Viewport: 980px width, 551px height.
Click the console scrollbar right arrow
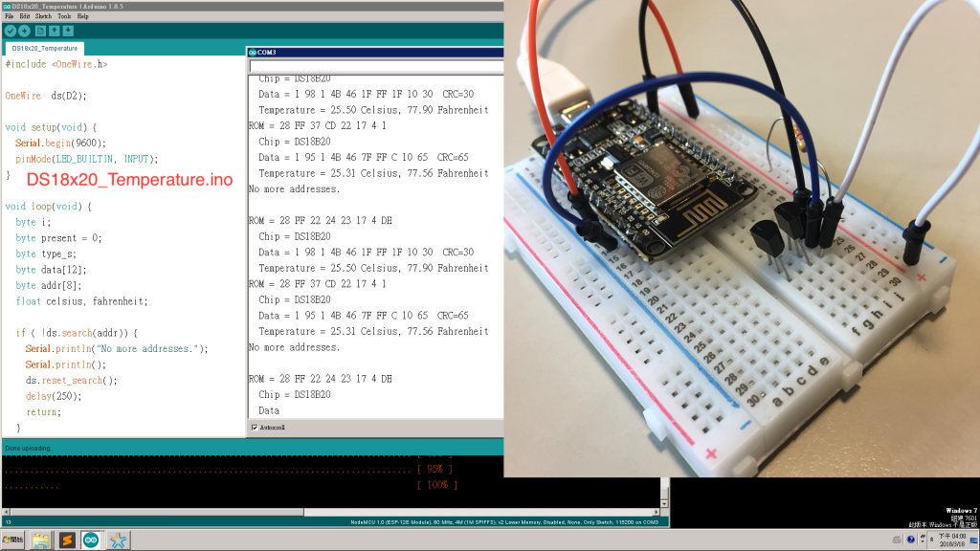tap(657, 512)
